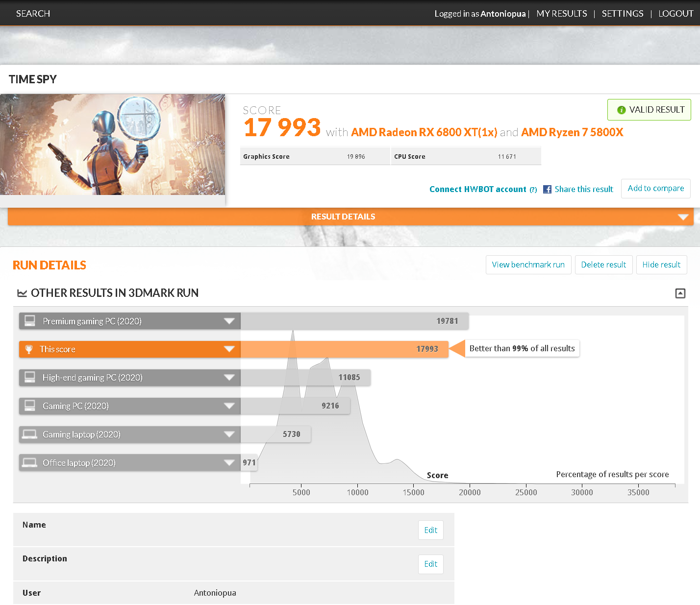700x605 pixels.
Task: Click Hide result button
Action: (x=661, y=265)
